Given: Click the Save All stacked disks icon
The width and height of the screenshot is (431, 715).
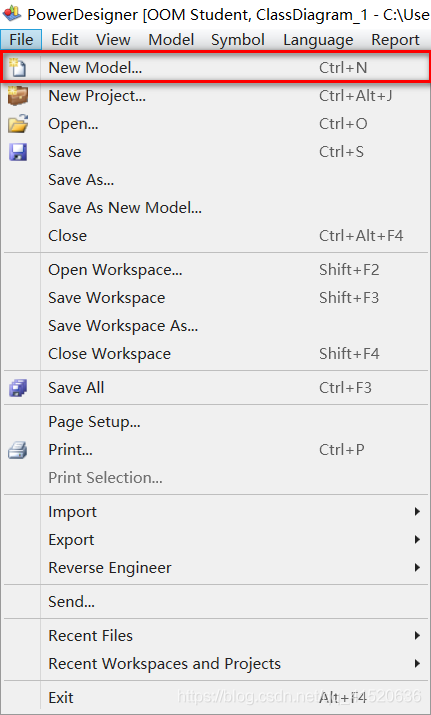Looking at the screenshot, I should tap(18, 388).
